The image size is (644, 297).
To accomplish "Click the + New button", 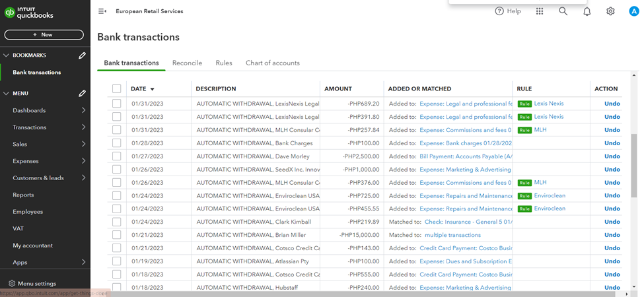I will click(44, 34).
